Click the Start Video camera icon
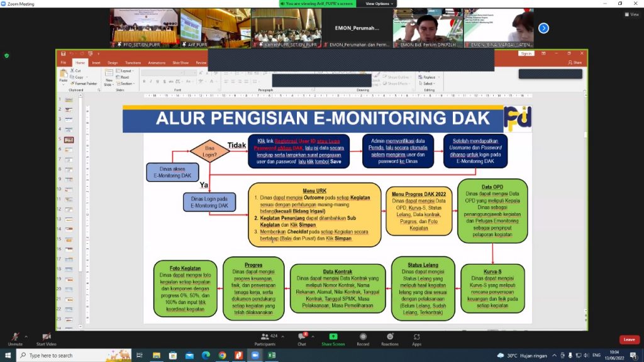 coord(45,337)
